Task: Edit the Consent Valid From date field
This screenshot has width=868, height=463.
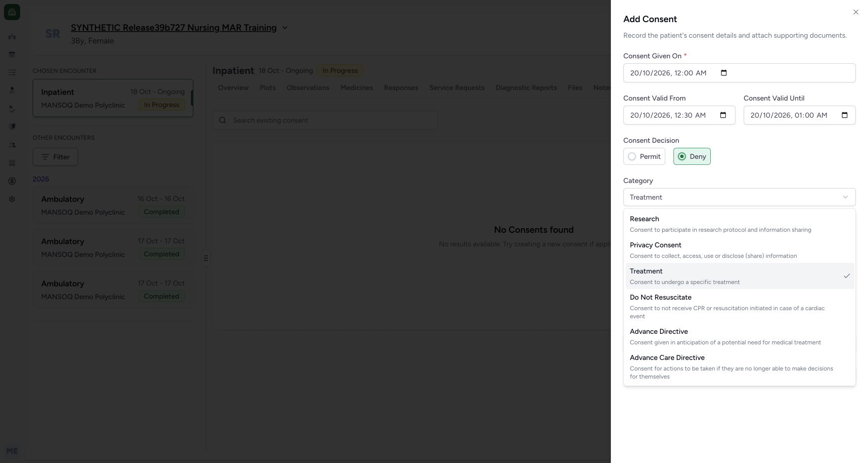Action: 679,115
